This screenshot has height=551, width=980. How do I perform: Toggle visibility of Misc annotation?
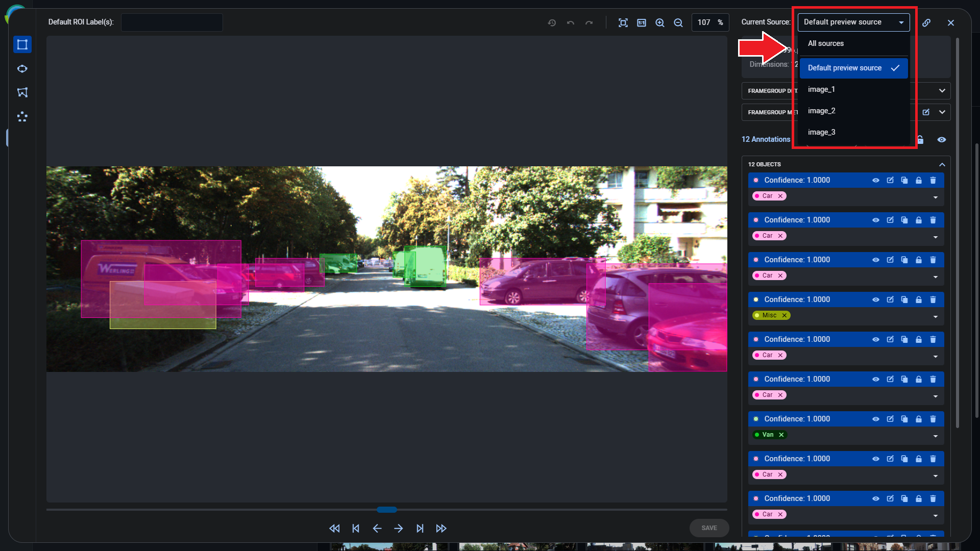(x=876, y=299)
